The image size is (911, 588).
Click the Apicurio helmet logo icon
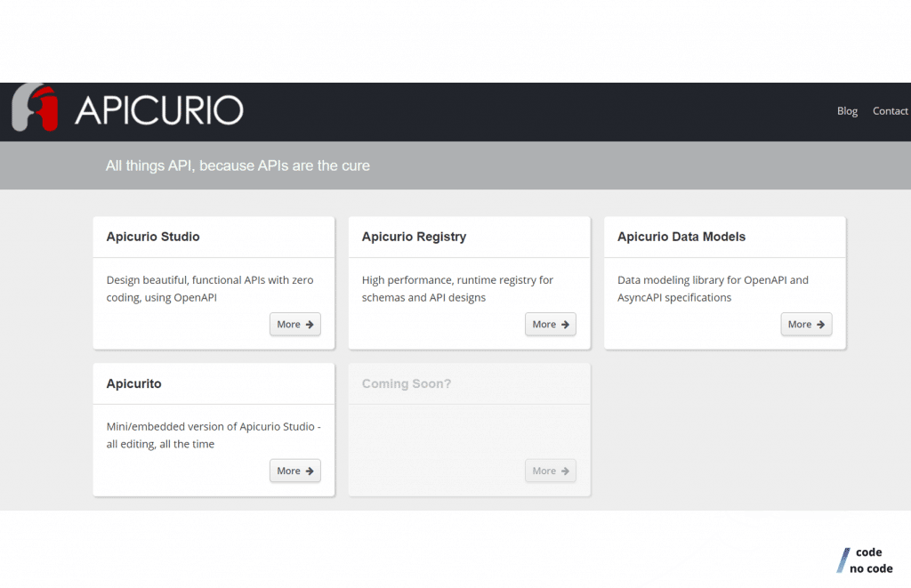pyautogui.click(x=35, y=108)
